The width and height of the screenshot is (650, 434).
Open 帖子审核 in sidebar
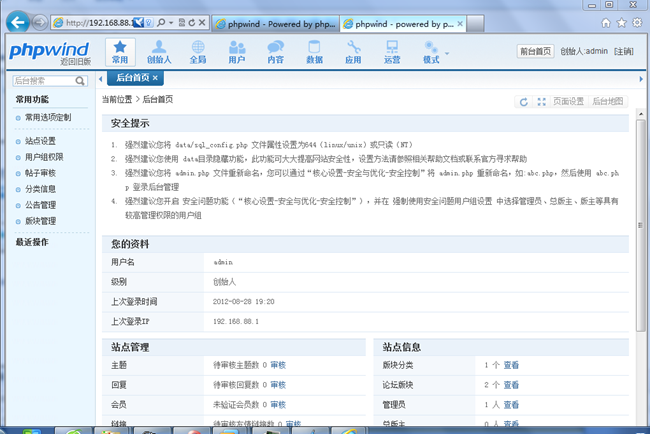click(40, 173)
